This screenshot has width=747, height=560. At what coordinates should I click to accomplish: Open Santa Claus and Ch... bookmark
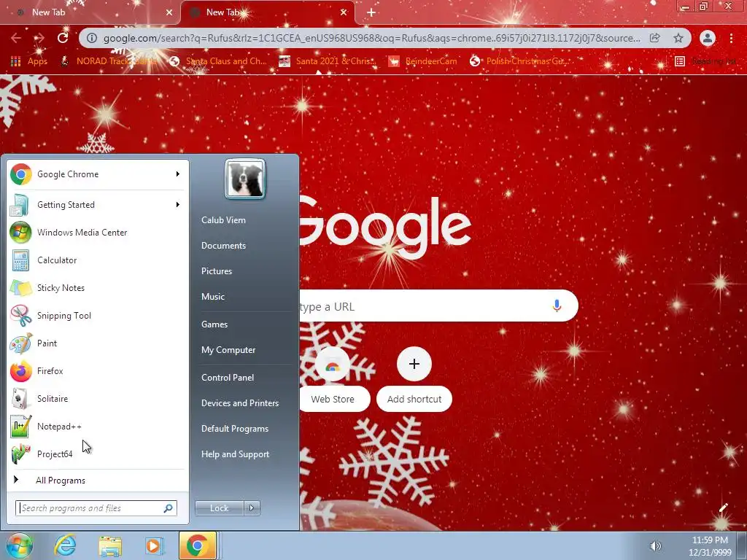[219, 61]
